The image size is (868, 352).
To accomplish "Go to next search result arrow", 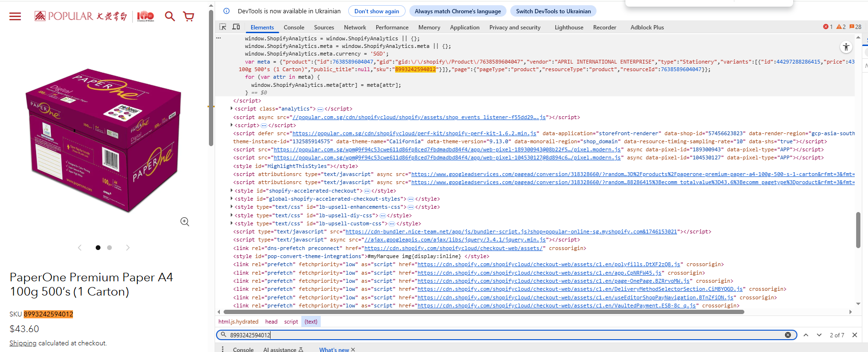I will pyautogui.click(x=819, y=335).
